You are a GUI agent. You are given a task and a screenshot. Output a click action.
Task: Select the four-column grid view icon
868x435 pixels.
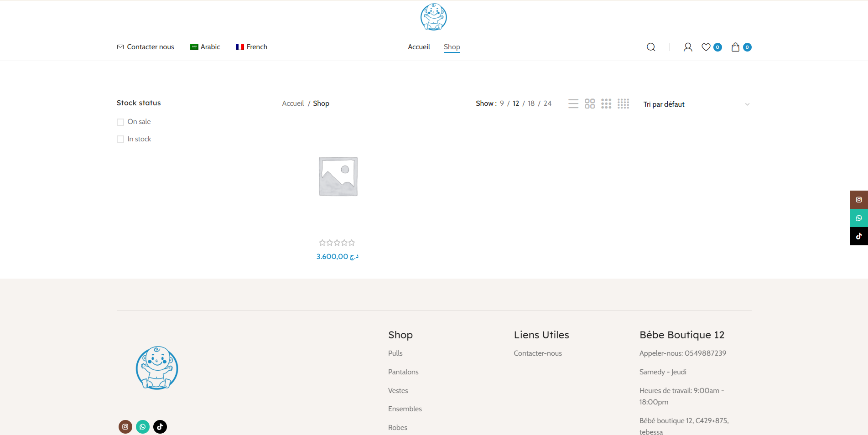624,104
